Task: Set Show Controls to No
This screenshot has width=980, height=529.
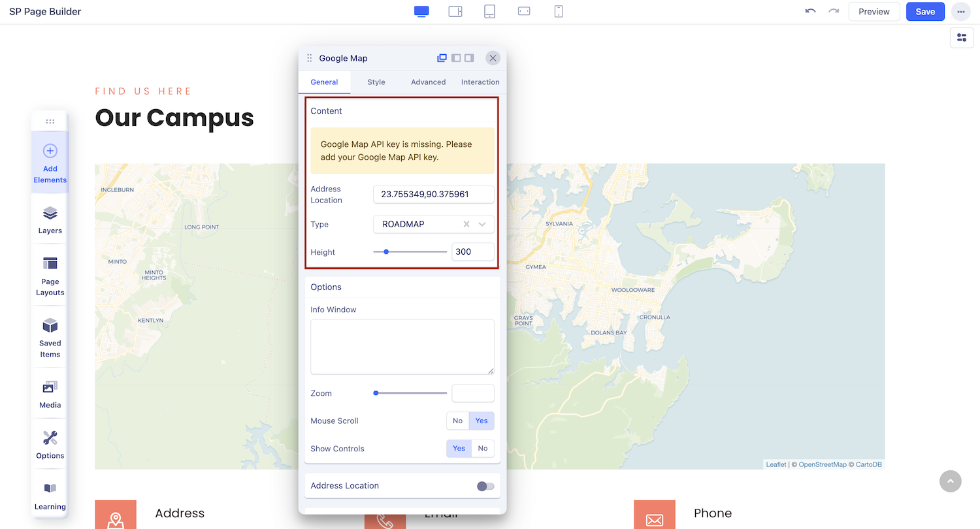Action: pyautogui.click(x=483, y=449)
